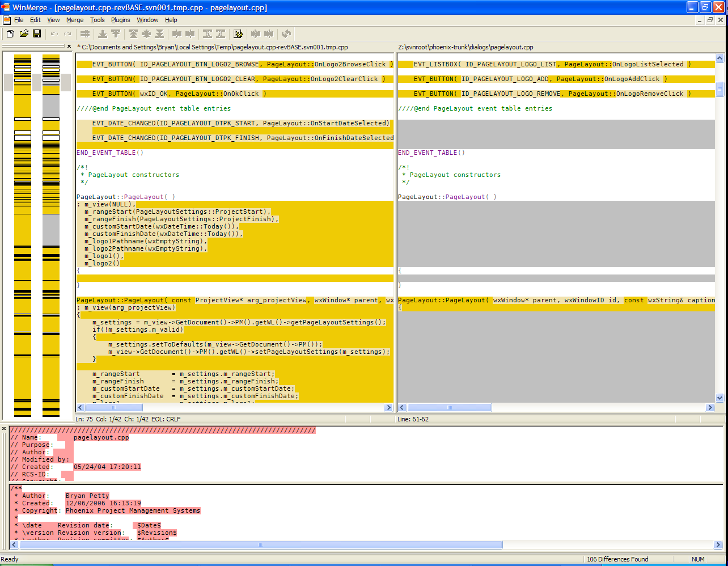Jump to Previous Difference icon
Image resolution: width=728 pixels, height=566 pixels.
point(116,34)
